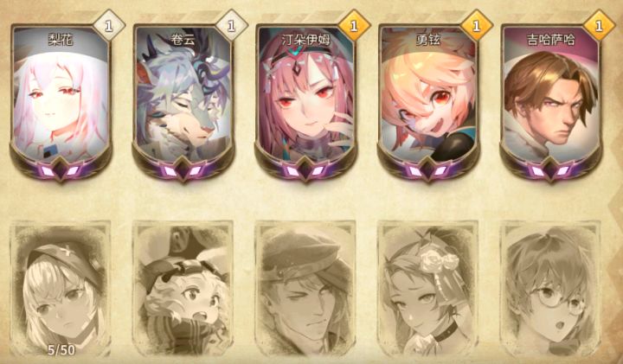Click the 5/50 fragment progress counter
Image resolution: width=623 pixels, height=364 pixels.
coord(61,349)
